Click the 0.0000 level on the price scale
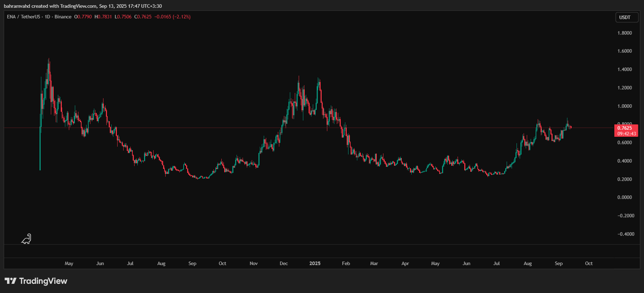The width and height of the screenshot is (644, 293). 624,197
